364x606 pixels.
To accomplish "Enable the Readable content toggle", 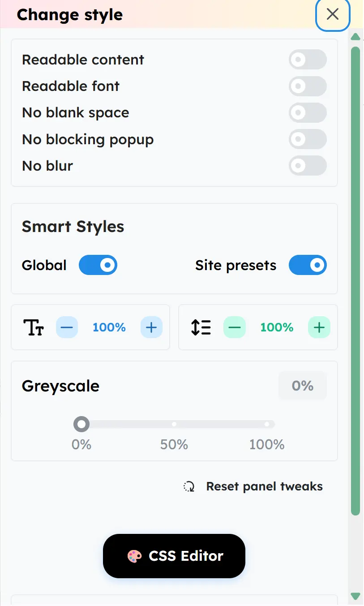I will tap(308, 60).
